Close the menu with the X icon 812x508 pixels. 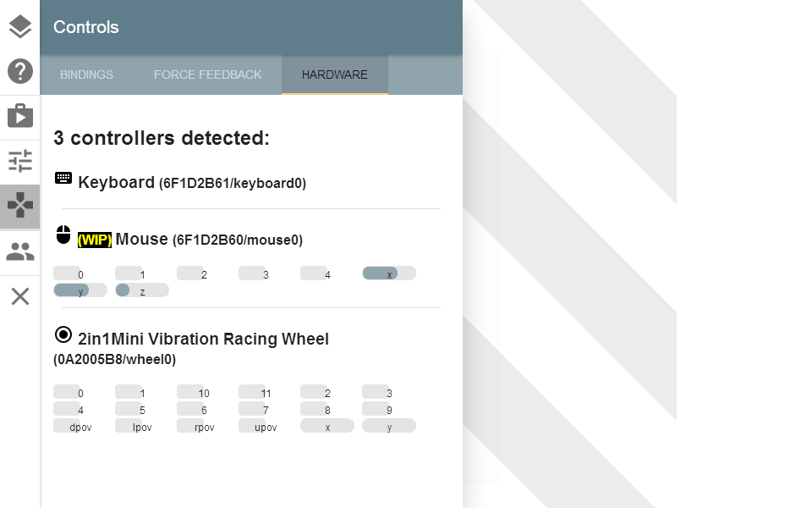(20, 296)
